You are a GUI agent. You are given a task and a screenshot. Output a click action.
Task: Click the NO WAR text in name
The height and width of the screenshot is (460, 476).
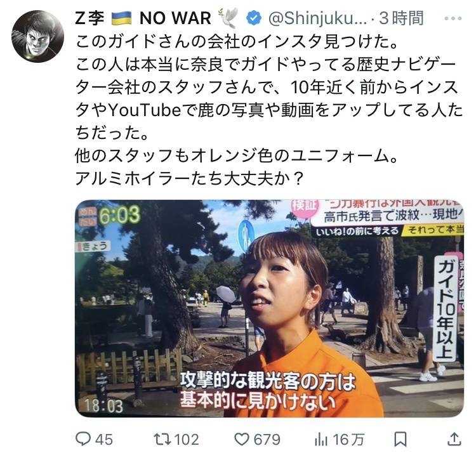tap(175, 18)
